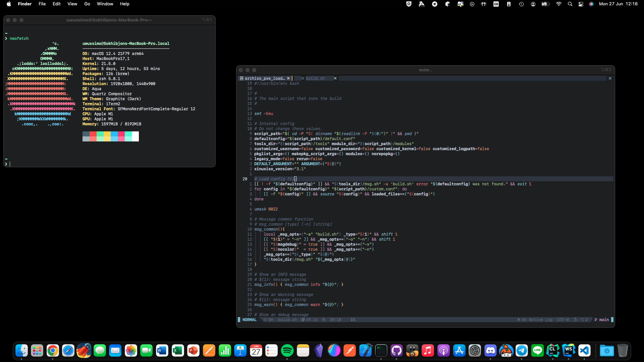Click the red color block in the neofetch palette
This screenshot has width=644, height=362.
point(93,134)
